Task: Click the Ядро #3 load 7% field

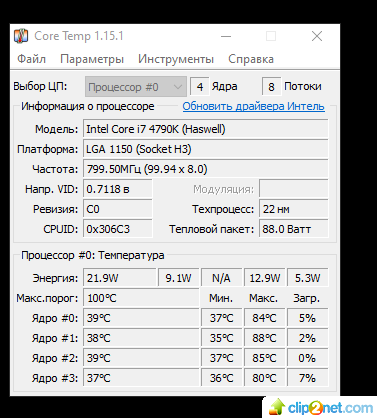Action: tap(307, 378)
